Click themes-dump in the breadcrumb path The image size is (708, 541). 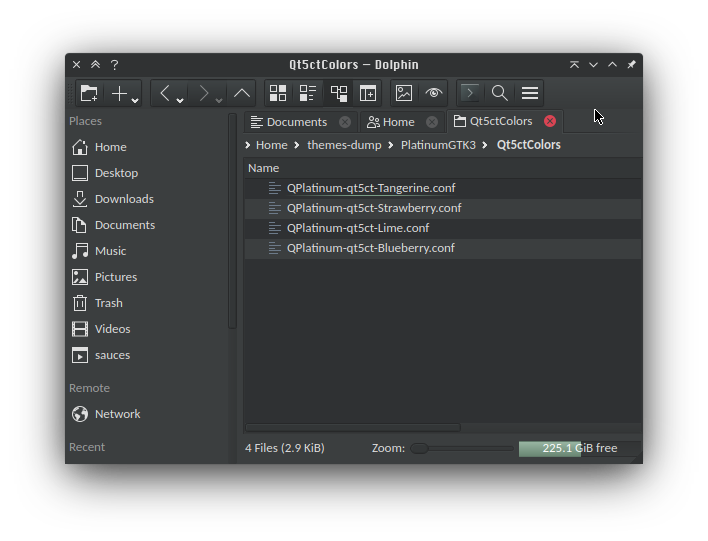344,145
